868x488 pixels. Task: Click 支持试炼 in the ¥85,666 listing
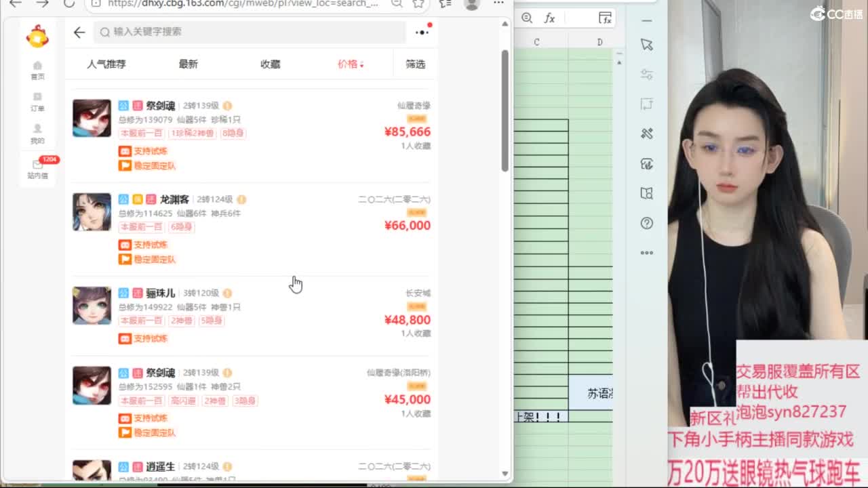(143, 151)
